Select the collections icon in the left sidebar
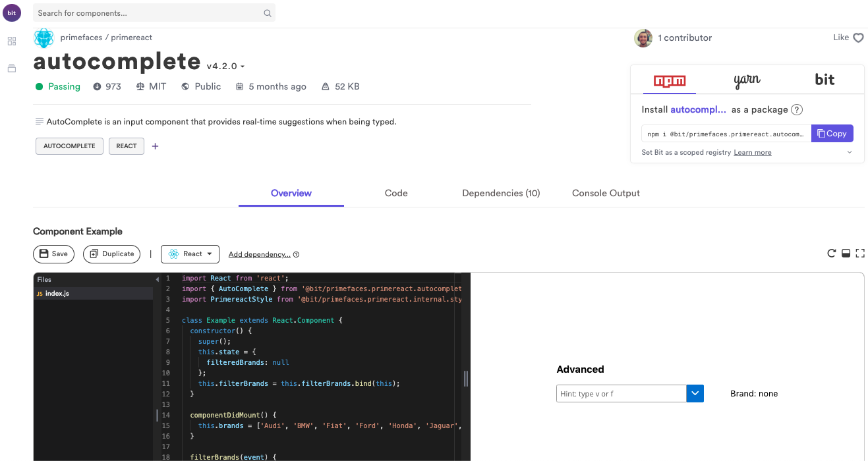 click(x=12, y=68)
